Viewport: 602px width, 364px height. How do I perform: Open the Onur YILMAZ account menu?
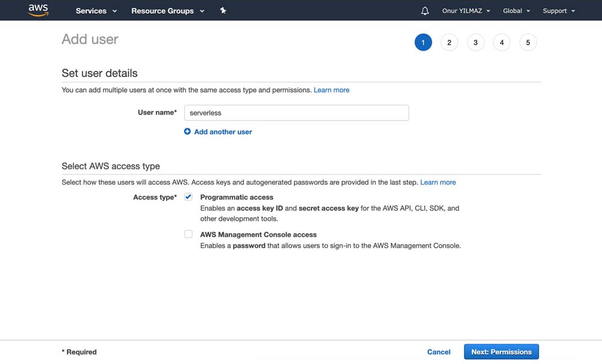tap(466, 11)
